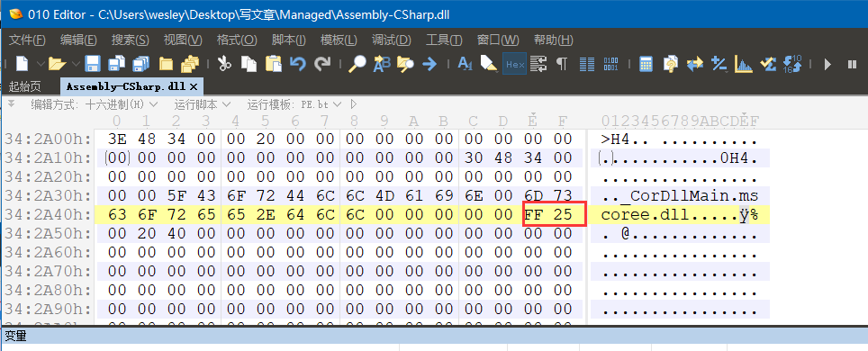This screenshot has width=868, height=351.
Task: Click the highlighter marker icon
Action: point(489,64)
